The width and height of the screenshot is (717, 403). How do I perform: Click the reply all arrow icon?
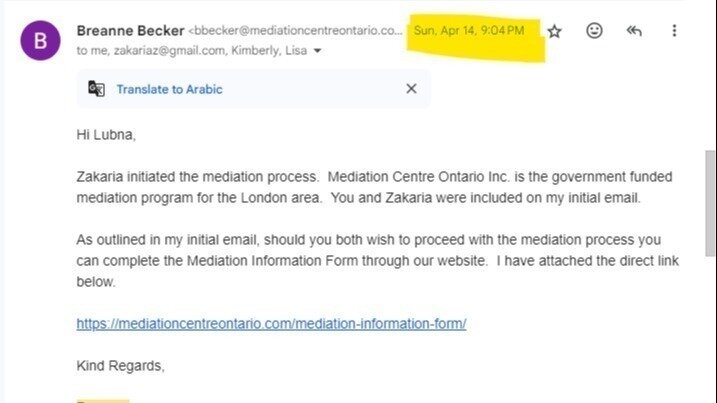coord(634,31)
